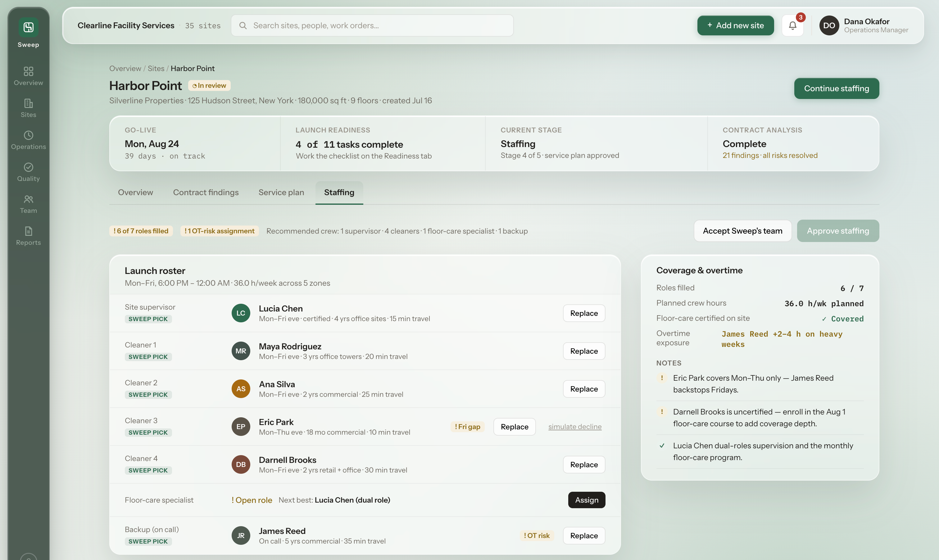Replace Eric Park in Cleaner 3
This screenshot has height=560, width=939.
(x=514, y=426)
